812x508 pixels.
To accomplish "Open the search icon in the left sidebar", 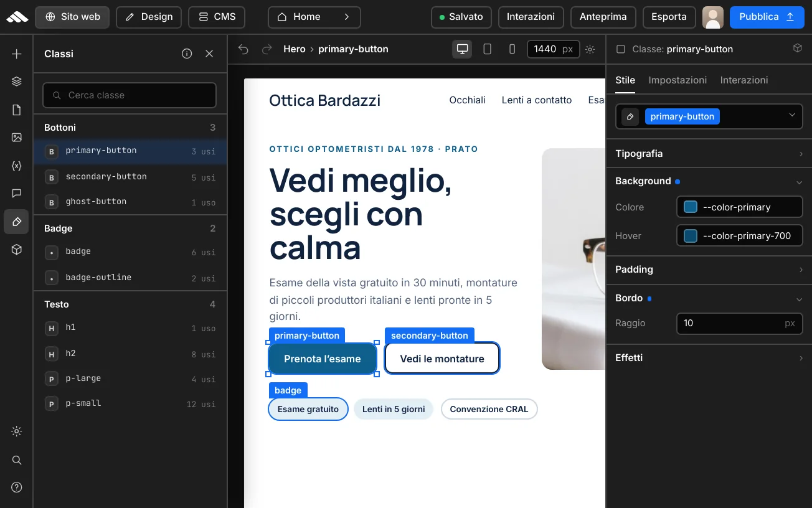I will [x=17, y=460].
